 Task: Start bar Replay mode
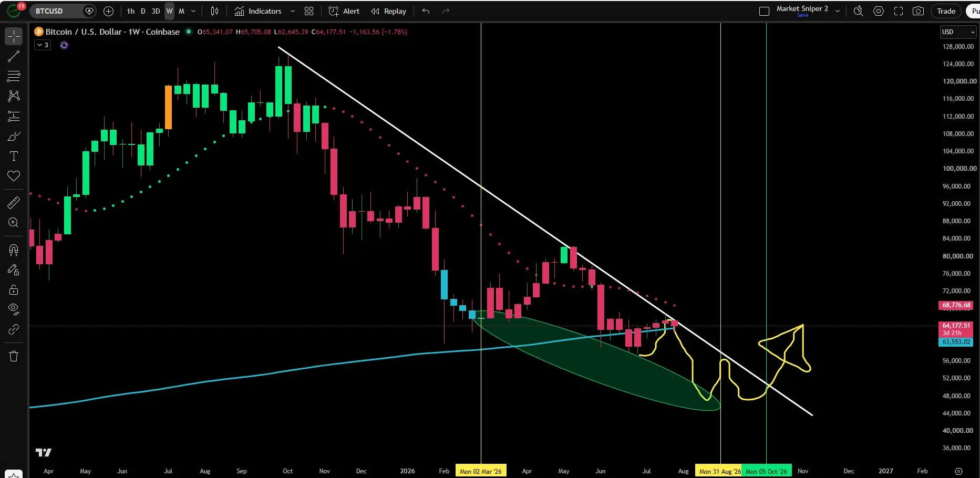tap(388, 11)
